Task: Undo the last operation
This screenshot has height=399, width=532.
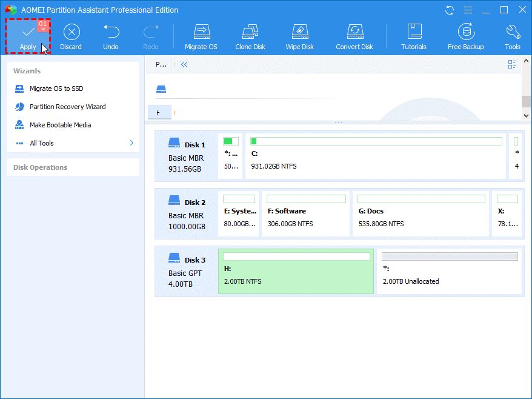Action: (111, 36)
